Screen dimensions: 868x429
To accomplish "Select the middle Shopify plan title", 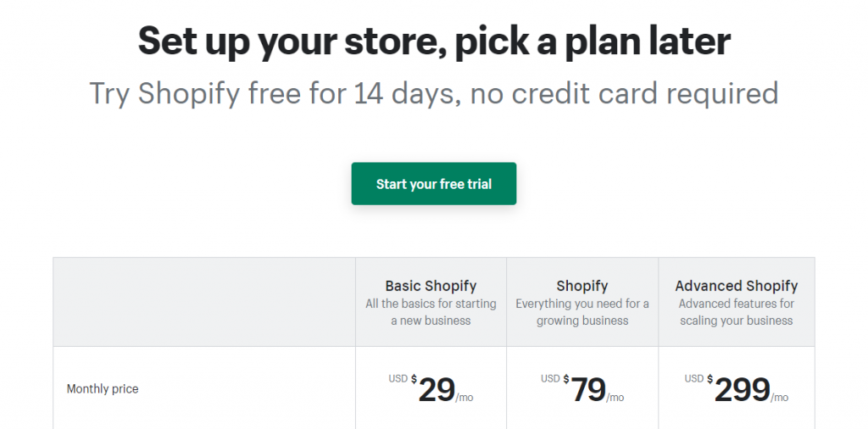I will (582, 286).
